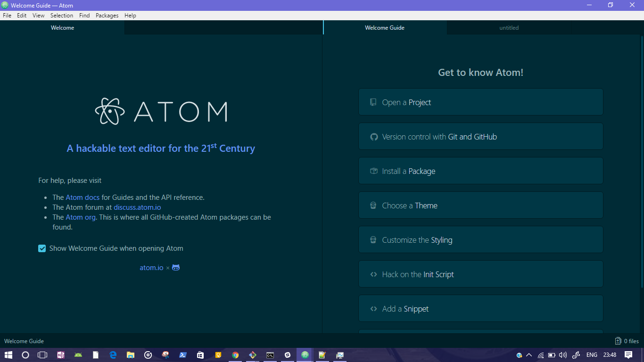The image size is (644, 362).
Task: Expand the Add a Snippet card
Action: (x=481, y=309)
